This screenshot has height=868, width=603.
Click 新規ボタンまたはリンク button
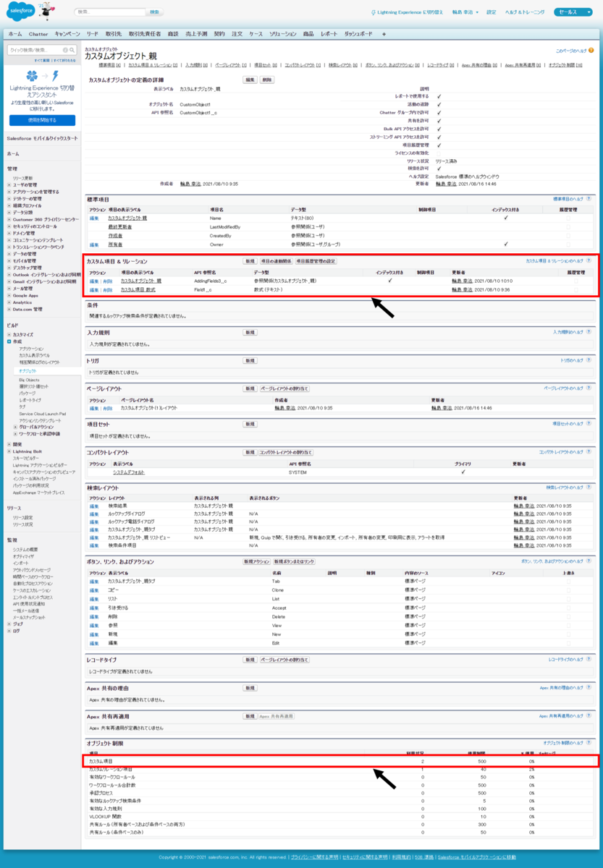coord(295,561)
